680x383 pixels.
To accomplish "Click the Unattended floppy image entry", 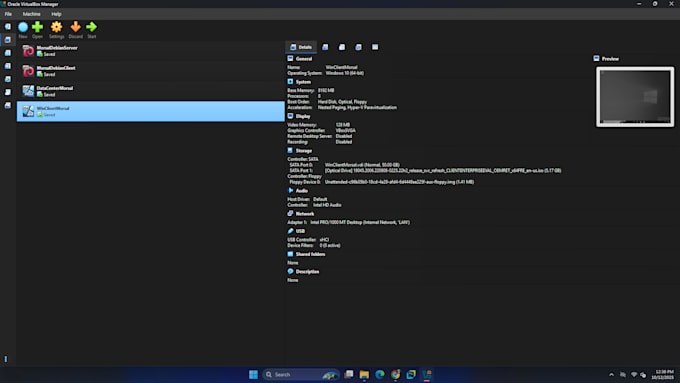I will pos(399,182).
